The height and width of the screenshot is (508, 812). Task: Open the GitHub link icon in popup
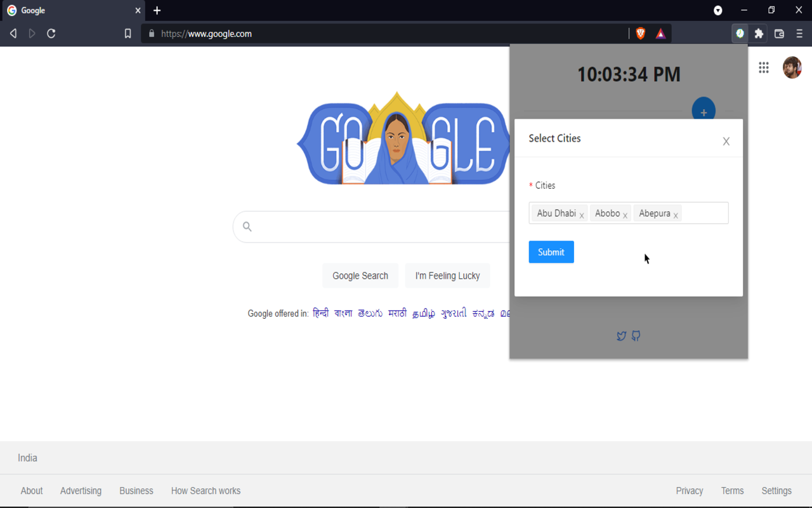pos(636,336)
